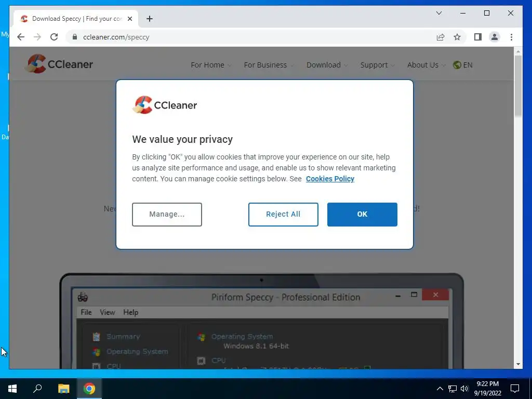The width and height of the screenshot is (532, 399).
Task: Click the View menu in Speccy screenshot
Action: click(x=107, y=312)
